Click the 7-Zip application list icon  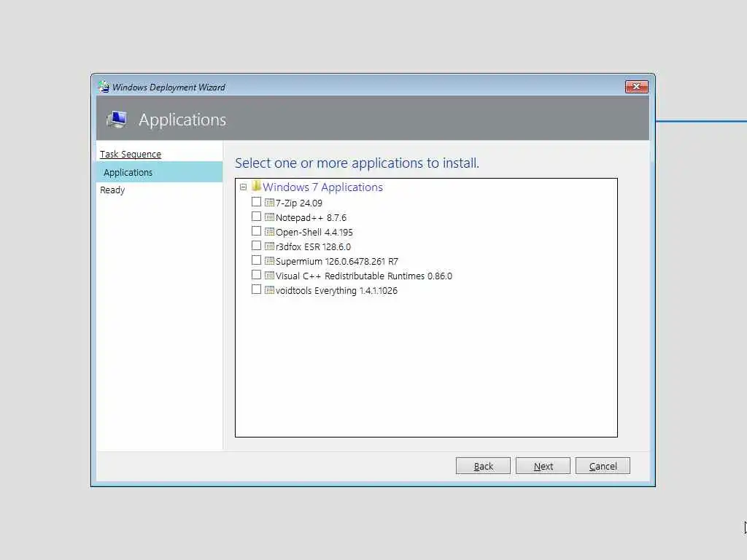click(269, 203)
